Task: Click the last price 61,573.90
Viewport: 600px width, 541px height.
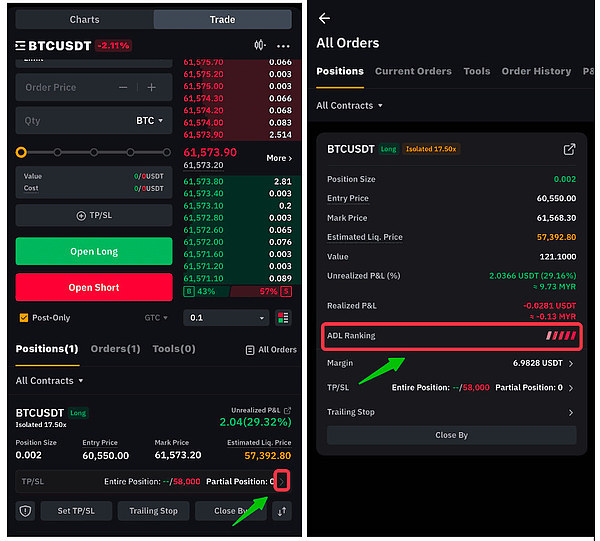Action: tap(210, 152)
